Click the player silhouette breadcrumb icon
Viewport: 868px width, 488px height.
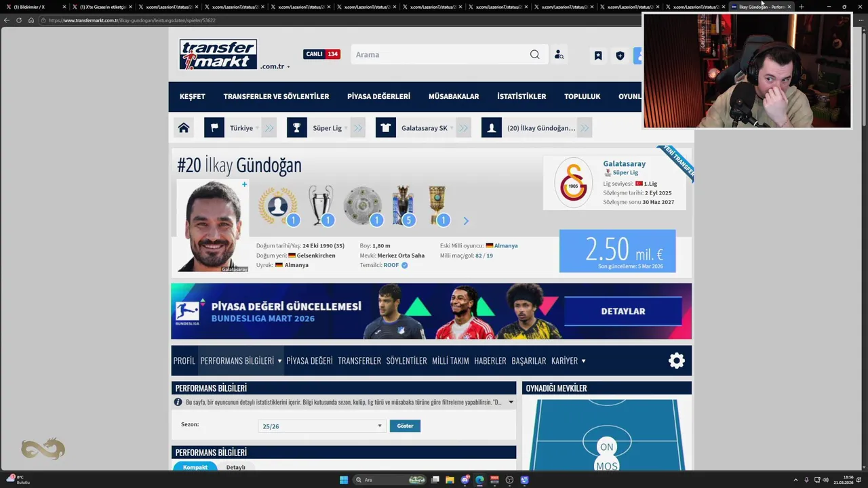492,127
